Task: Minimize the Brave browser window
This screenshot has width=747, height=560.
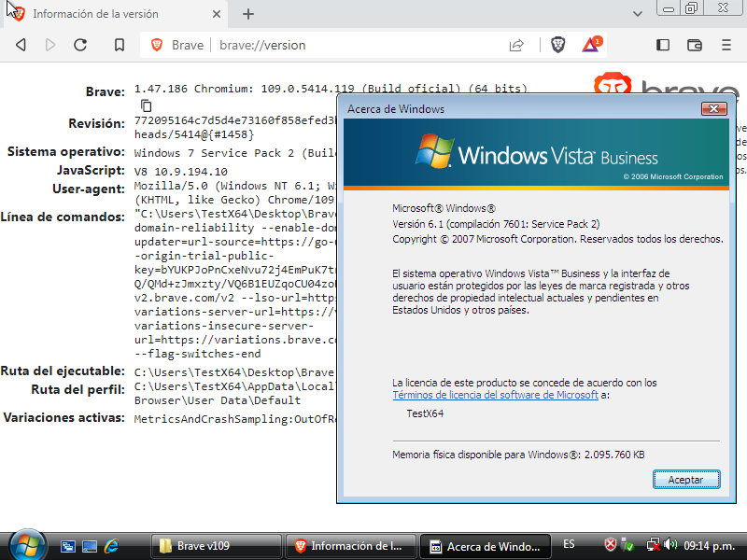Action: [669, 8]
